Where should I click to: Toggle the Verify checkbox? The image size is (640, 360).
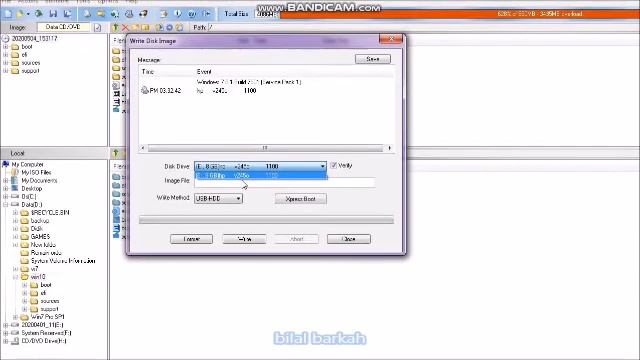pos(333,165)
